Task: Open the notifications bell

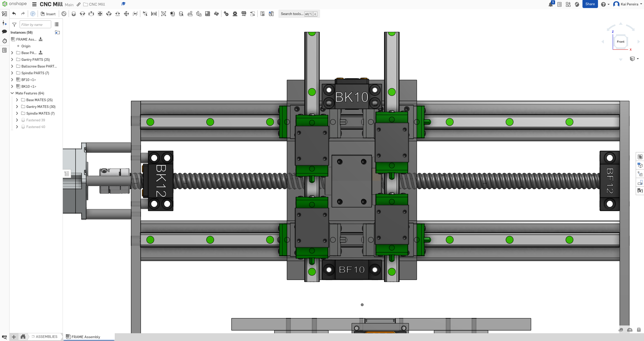Action: 551,4
